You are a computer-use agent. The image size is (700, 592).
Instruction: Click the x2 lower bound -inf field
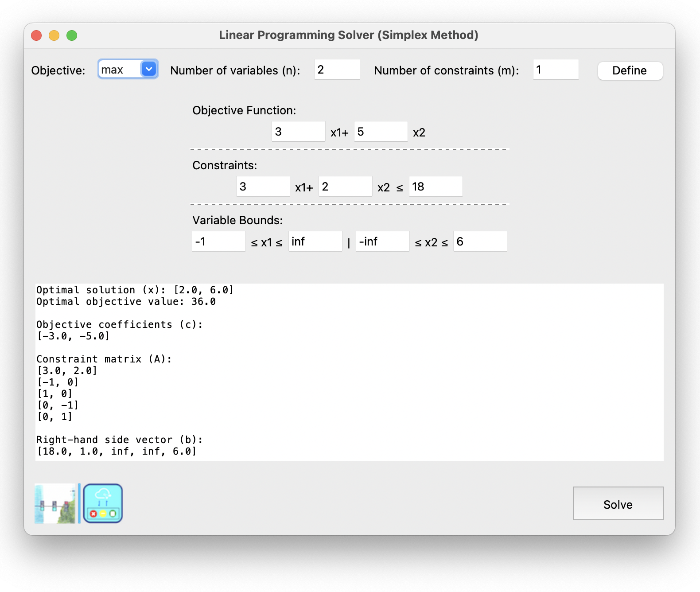click(382, 241)
